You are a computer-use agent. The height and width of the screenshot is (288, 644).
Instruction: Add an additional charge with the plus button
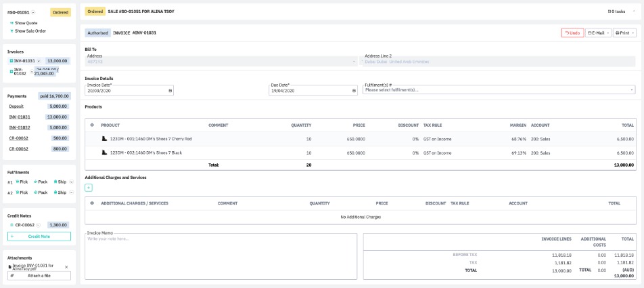pos(89,188)
